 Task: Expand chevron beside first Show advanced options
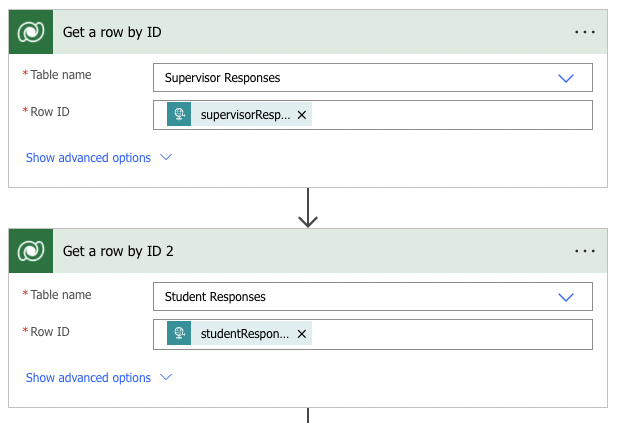(x=166, y=157)
